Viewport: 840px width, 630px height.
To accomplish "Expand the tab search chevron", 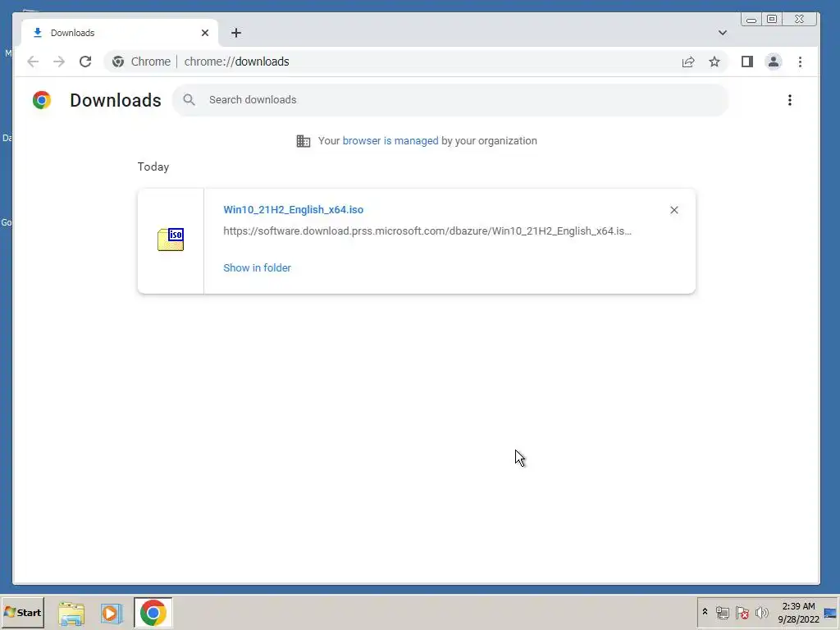I will (722, 33).
